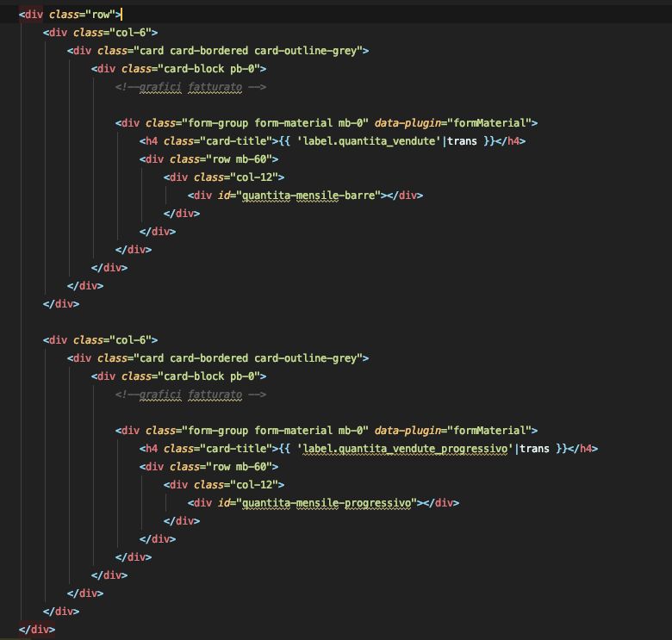Place cursor on the class="row" top div line
Viewport: 672px width, 640px height.
pos(71,15)
